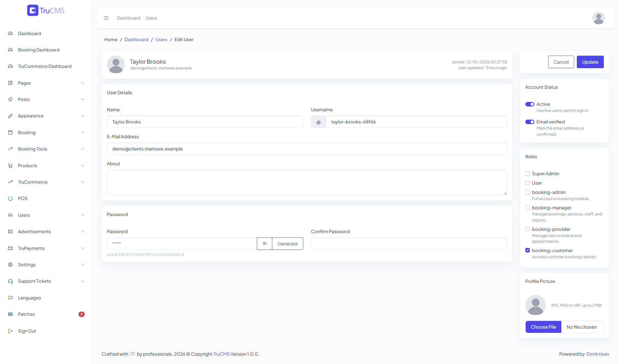Click the Cancel button
Screen dimensions: 618x364
(x=561, y=62)
